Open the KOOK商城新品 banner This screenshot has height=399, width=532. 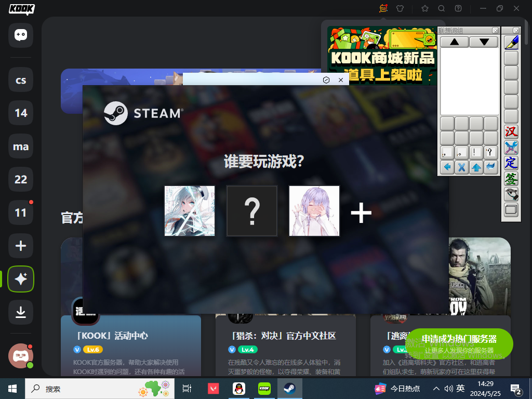tap(382, 55)
